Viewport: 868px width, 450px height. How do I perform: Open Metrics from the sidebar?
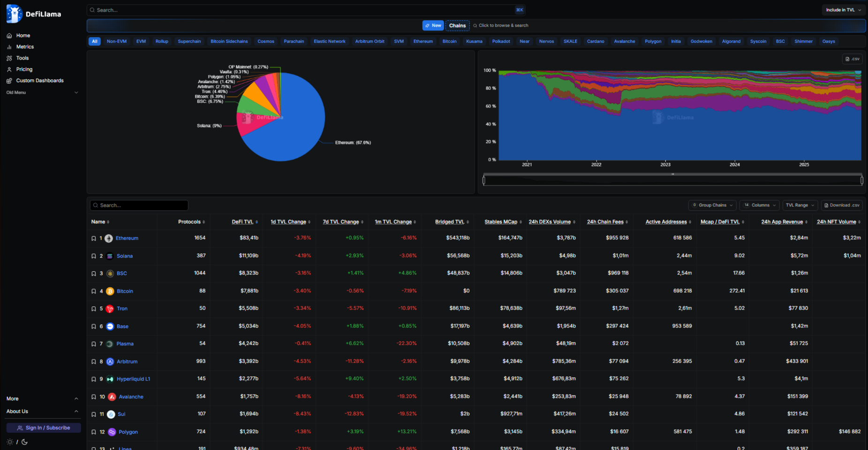[x=25, y=47]
